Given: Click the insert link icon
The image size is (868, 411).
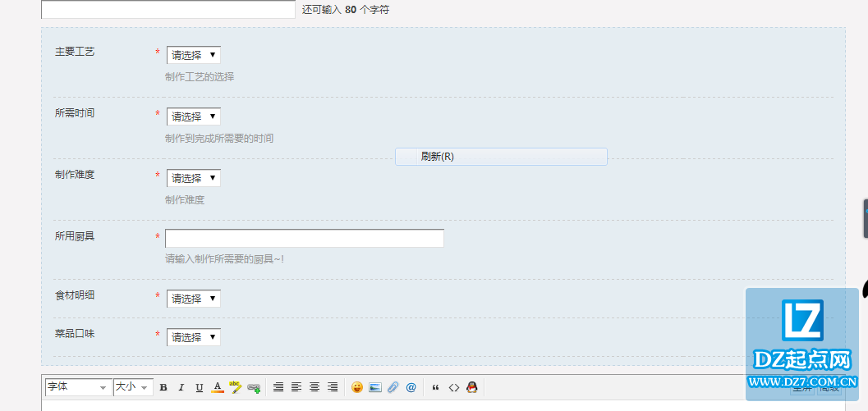Looking at the screenshot, I should click(x=254, y=388).
